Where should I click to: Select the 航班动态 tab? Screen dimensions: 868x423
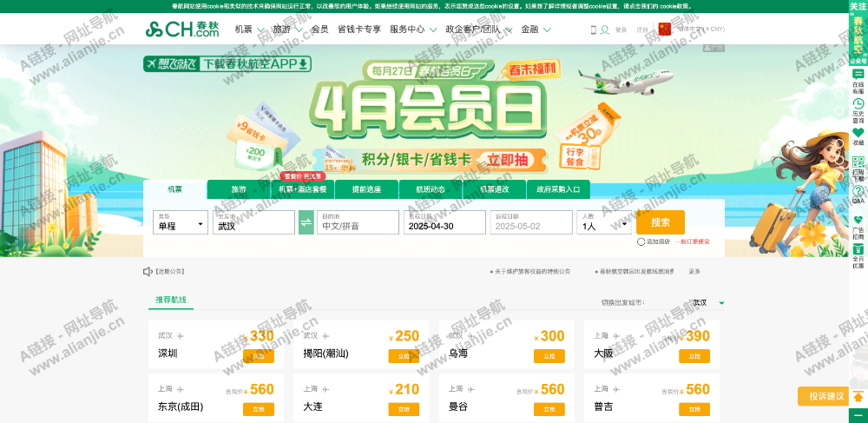[x=431, y=189]
